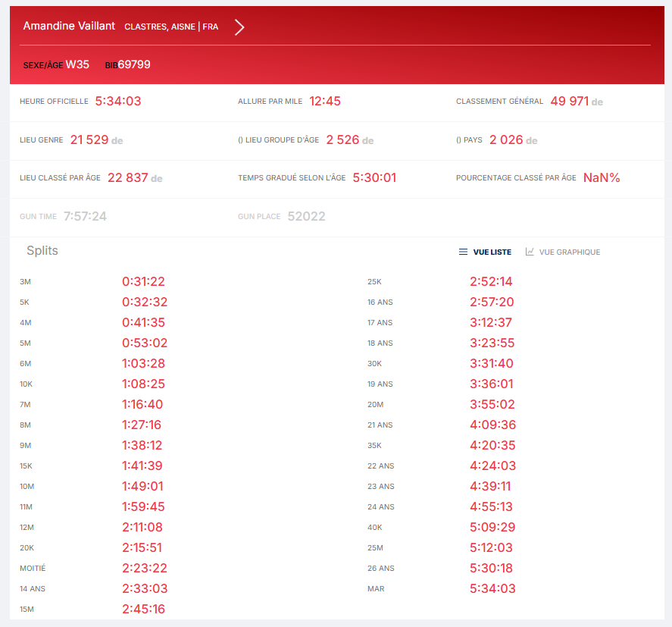Click the Pourcentage Classé Par Âge NaN% value

pyautogui.click(x=602, y=177)
